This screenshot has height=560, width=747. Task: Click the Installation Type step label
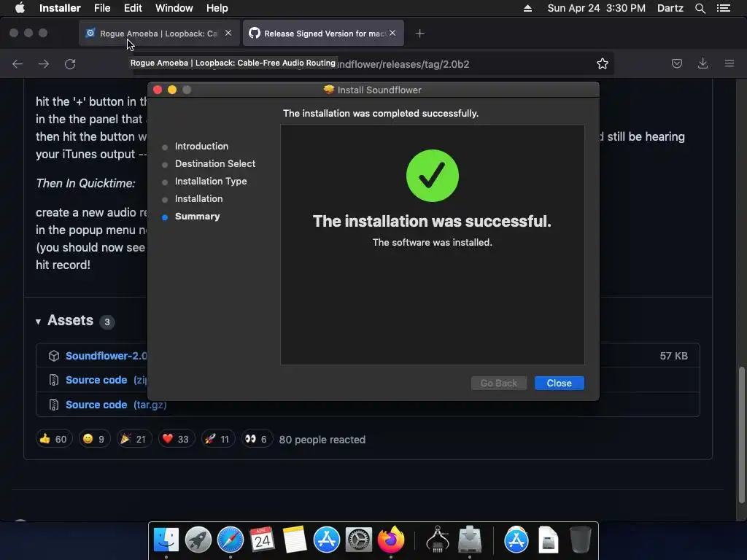(211, 182)
